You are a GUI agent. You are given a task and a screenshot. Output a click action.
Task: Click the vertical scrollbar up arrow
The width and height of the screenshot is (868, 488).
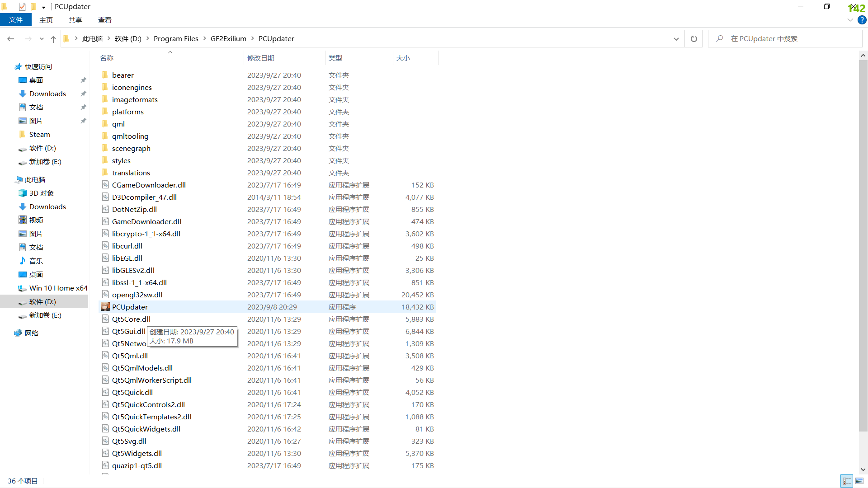point(863,55)
